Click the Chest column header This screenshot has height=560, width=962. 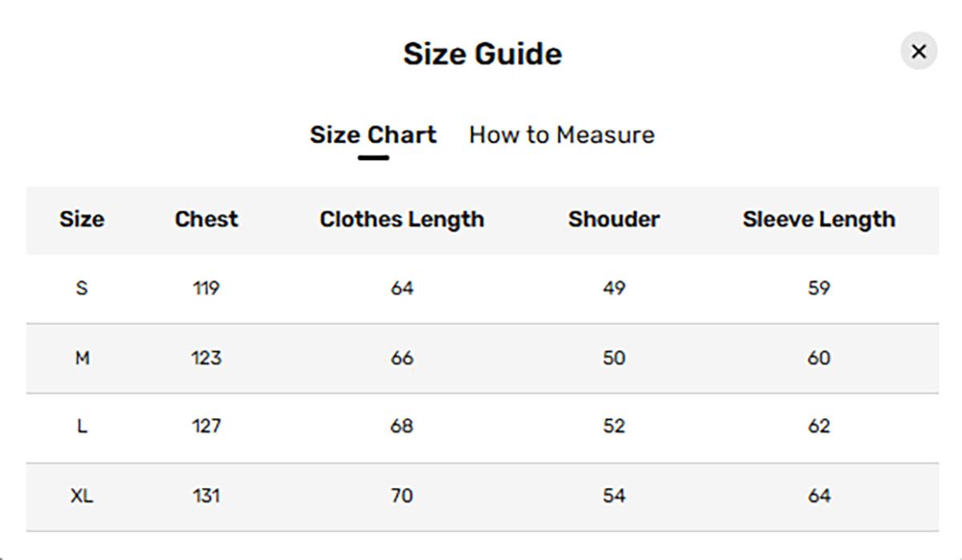[x=205, y=220]
